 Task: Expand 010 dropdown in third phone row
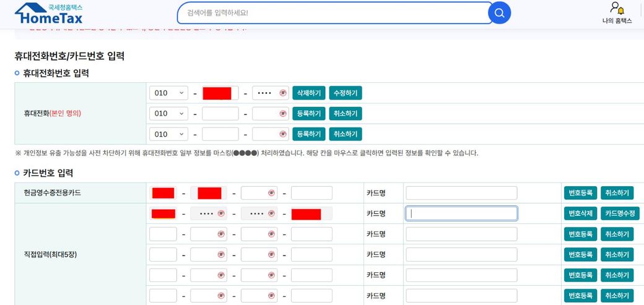[x=168, y=134]
